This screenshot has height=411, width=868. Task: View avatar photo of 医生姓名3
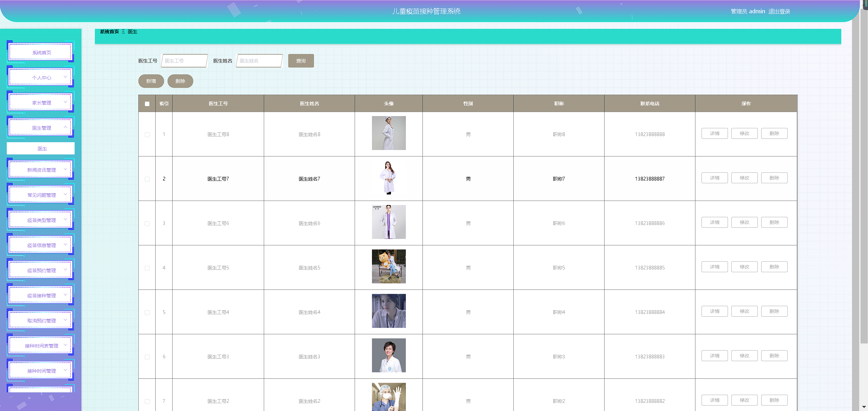pos(389,355)
